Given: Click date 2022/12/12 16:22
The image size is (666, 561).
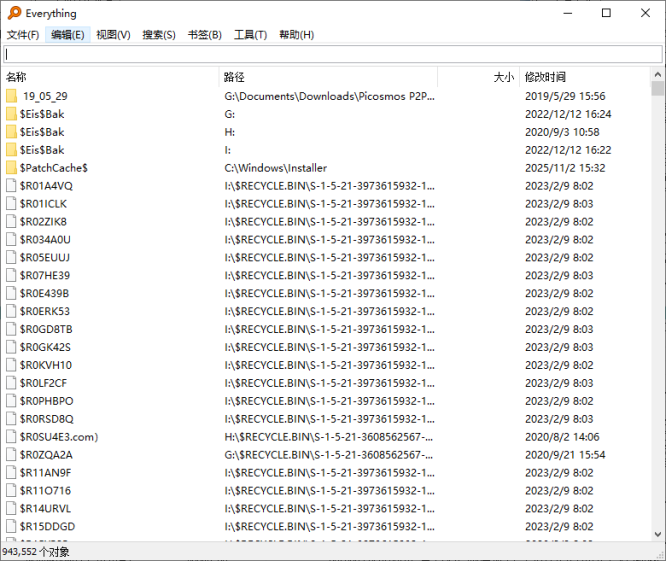Looking at the screenshot, I should [x=568, y=150].
